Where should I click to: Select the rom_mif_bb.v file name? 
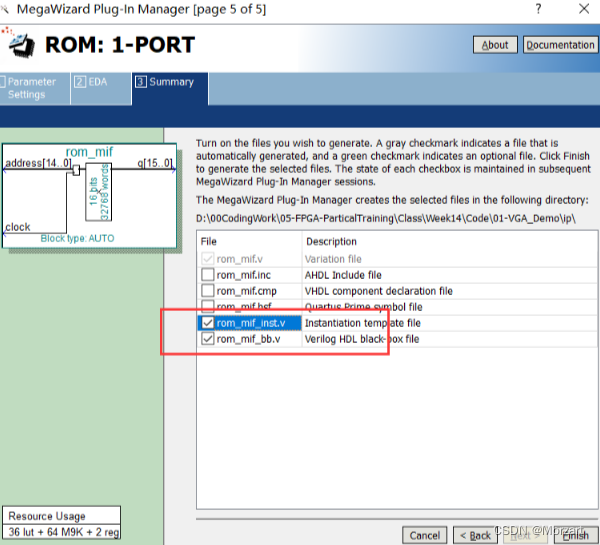click(x=248, y=339)
